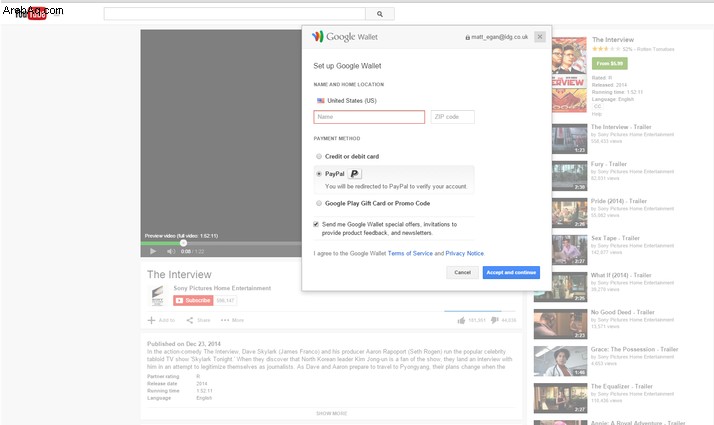Open Sony Pictures Home Entertainment channel link
Image resolution: width=714 pixels, height=425 pixels.
point(222,288)
